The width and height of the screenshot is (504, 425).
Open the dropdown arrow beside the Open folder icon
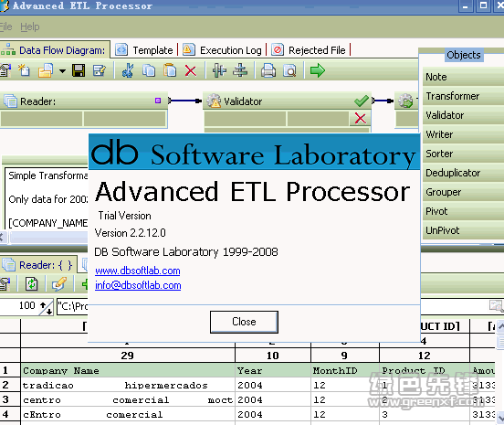pos(62,71)
